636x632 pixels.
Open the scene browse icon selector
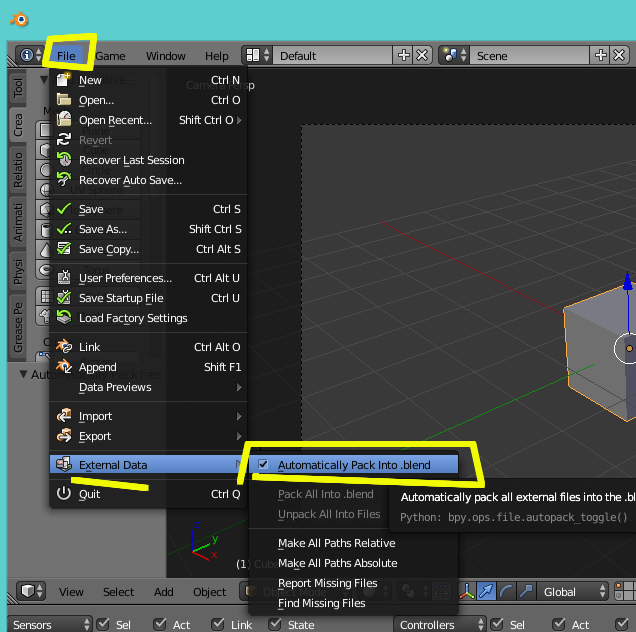[455, 55]
